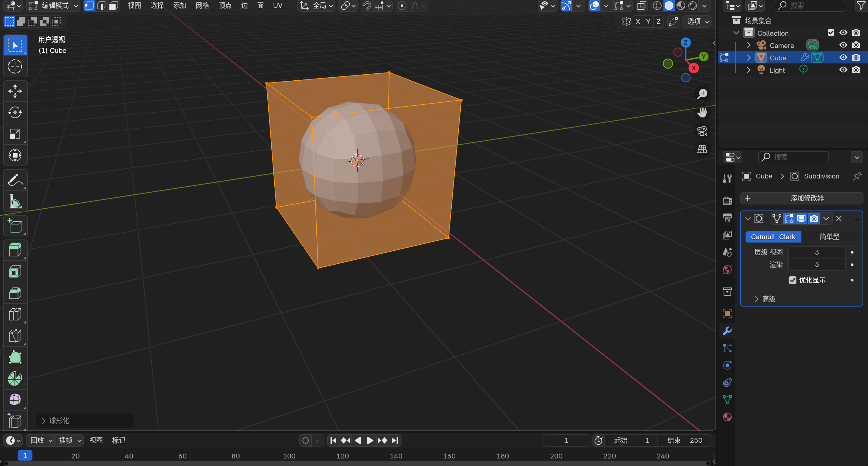Screen dimensions: 868x466
Task: Select the Extrude Region tool
Action: click(15, 250)
